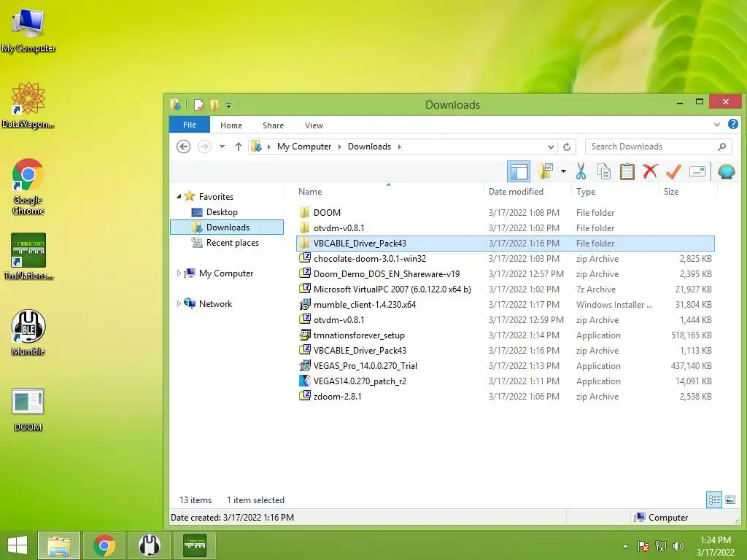This screenshot has width=747, height=560.
Task: Open the Share ribbon tab
Action: pyautogui.click(x=273, y=125)
